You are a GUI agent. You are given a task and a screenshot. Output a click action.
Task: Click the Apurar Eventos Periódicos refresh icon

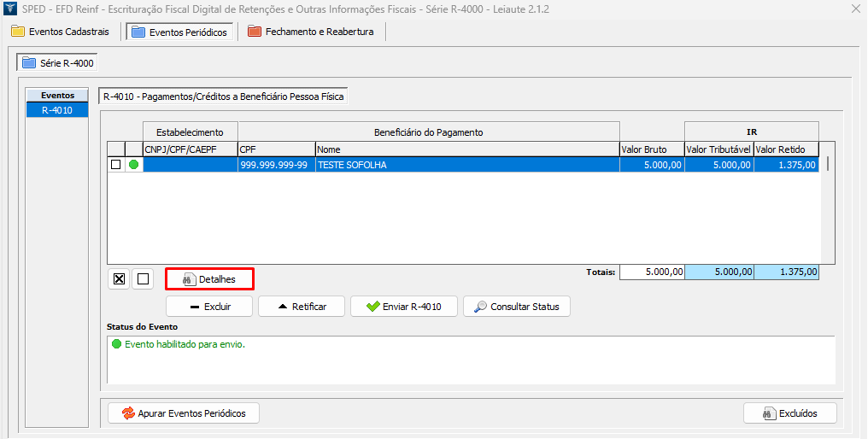[128, 413]
